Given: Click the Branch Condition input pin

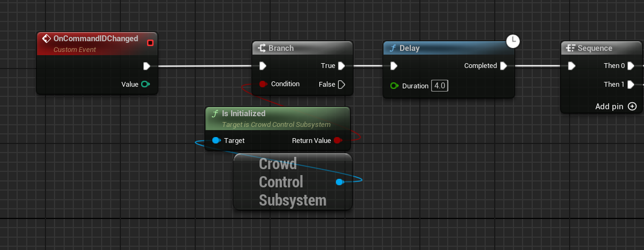Looking at the screenshot, I should click(x=263, y=84).
